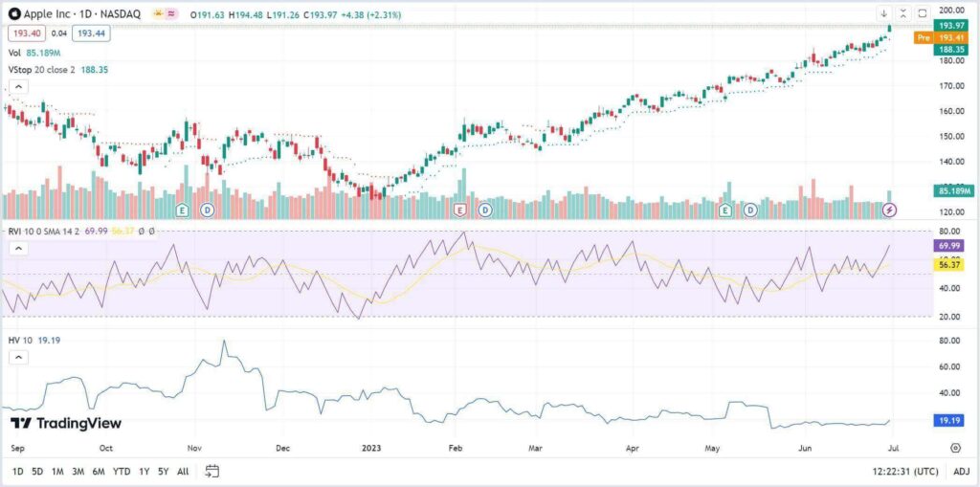Open the earnings E marker in May
The image size is (980, 487).
pos(725,210)
